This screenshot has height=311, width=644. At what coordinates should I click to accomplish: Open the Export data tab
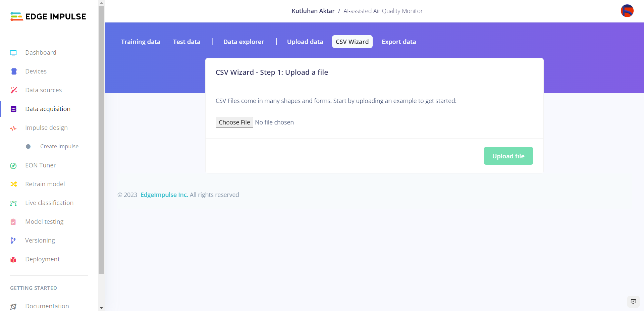tap(399, 42)
